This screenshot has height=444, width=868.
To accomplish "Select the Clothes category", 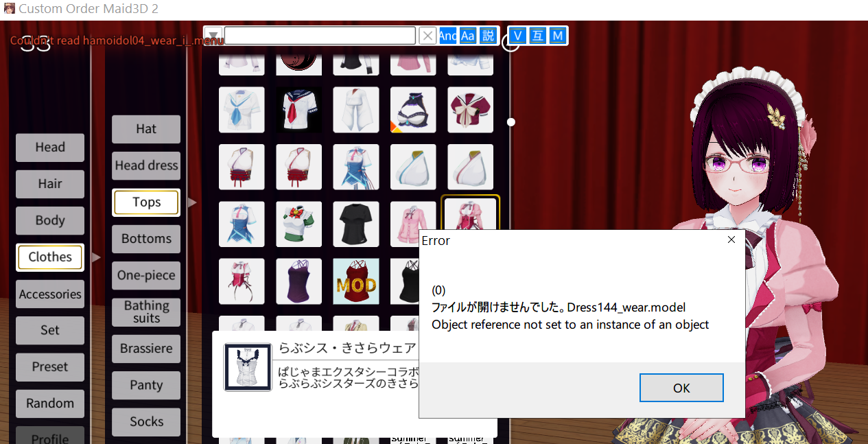I will (x=50, y=257).
